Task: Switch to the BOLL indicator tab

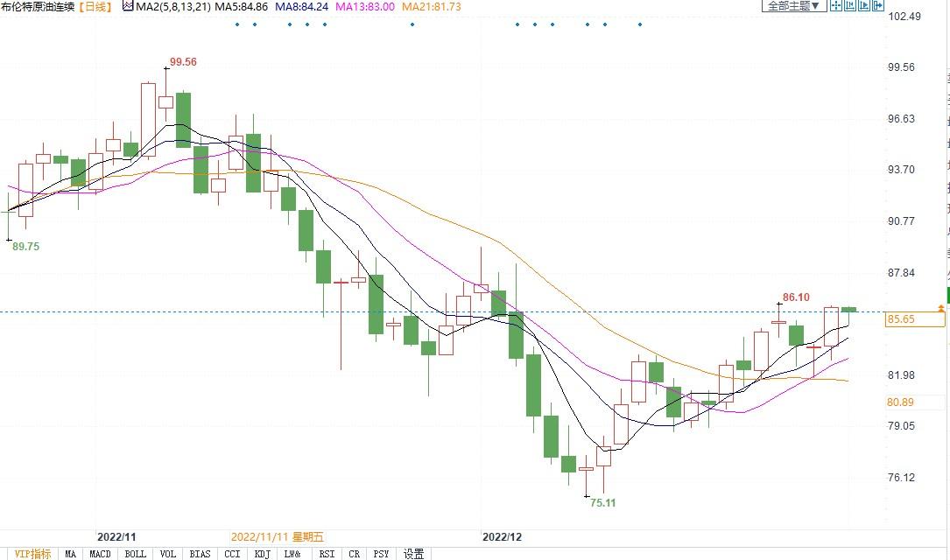Action: tap(135, 553)
